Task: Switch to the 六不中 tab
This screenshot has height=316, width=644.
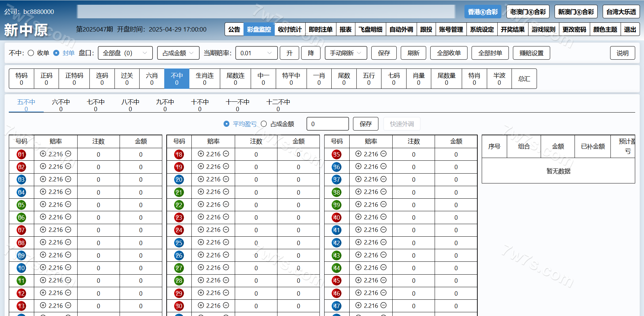Action: [x=61, y=105]
